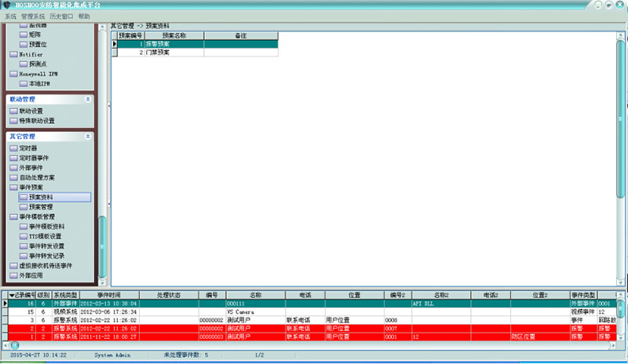Select 外部应用 at sidebar bottom

tap(30, 275)
